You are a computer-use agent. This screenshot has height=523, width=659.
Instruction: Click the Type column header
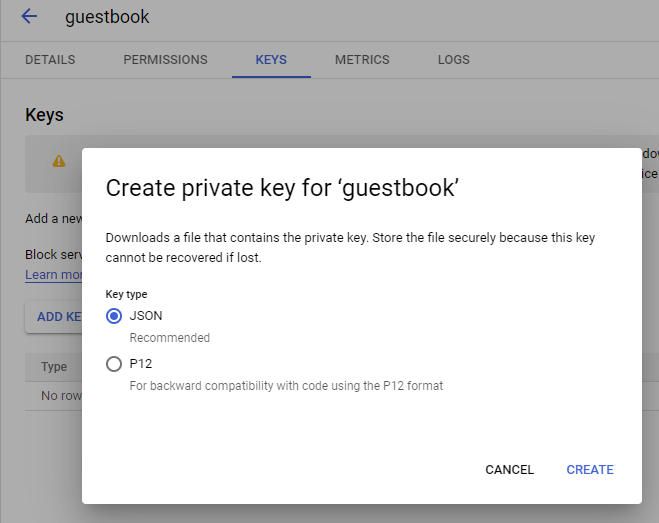[54, 367]
